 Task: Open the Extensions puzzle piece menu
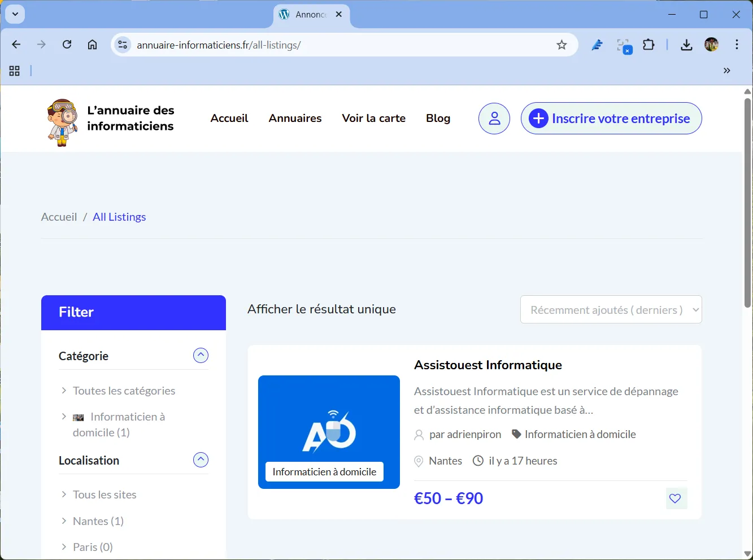tap(649, 45)
